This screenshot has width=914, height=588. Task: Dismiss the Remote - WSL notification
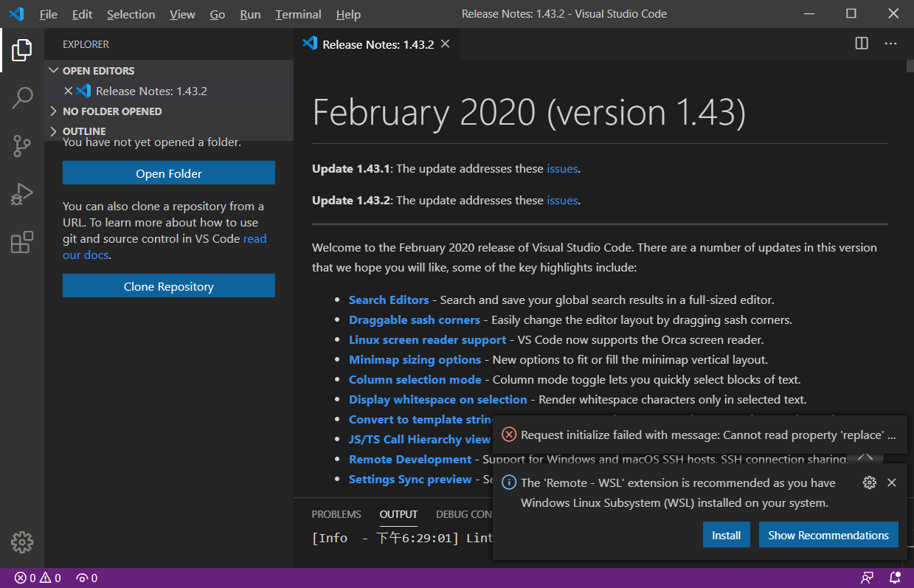click(x=892, y=482)
